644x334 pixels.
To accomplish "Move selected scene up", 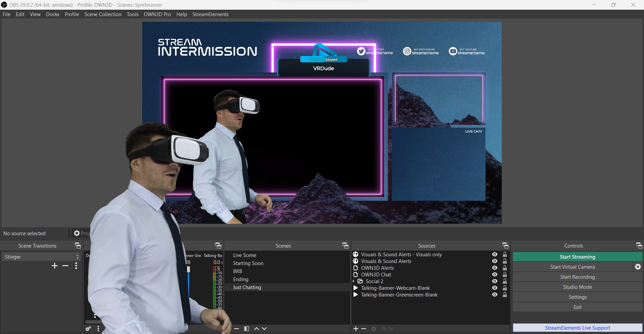I will 257,329.
